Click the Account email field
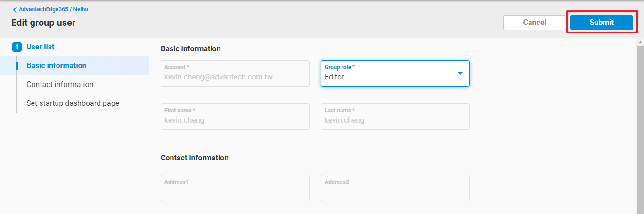Screen dimensions: 644x214 pos(235,73)
